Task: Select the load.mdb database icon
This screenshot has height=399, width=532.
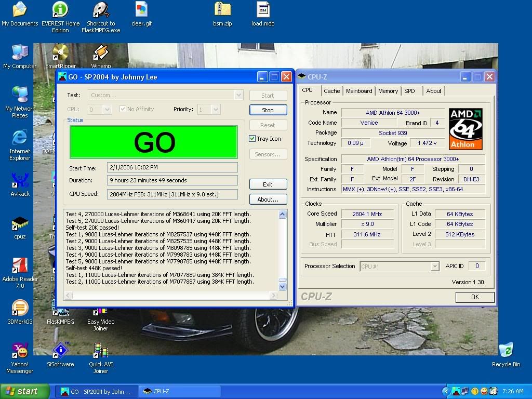Action: tap(263, 14)
